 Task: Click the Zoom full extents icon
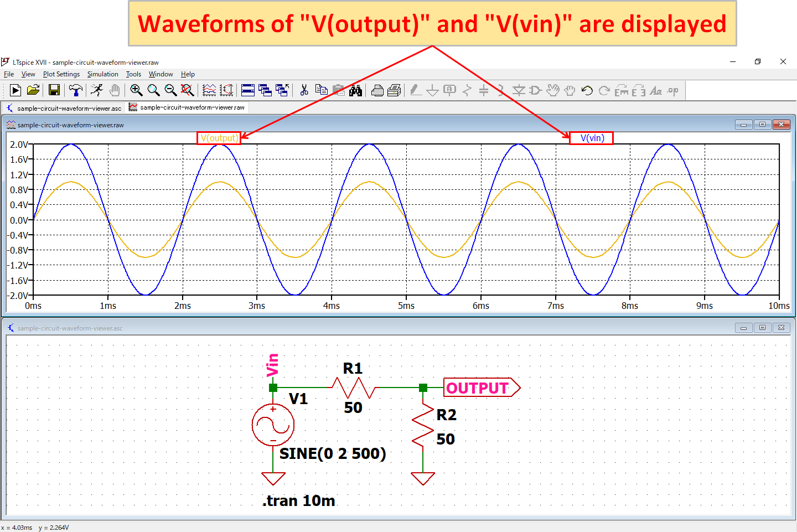click(x=187, y=90)
